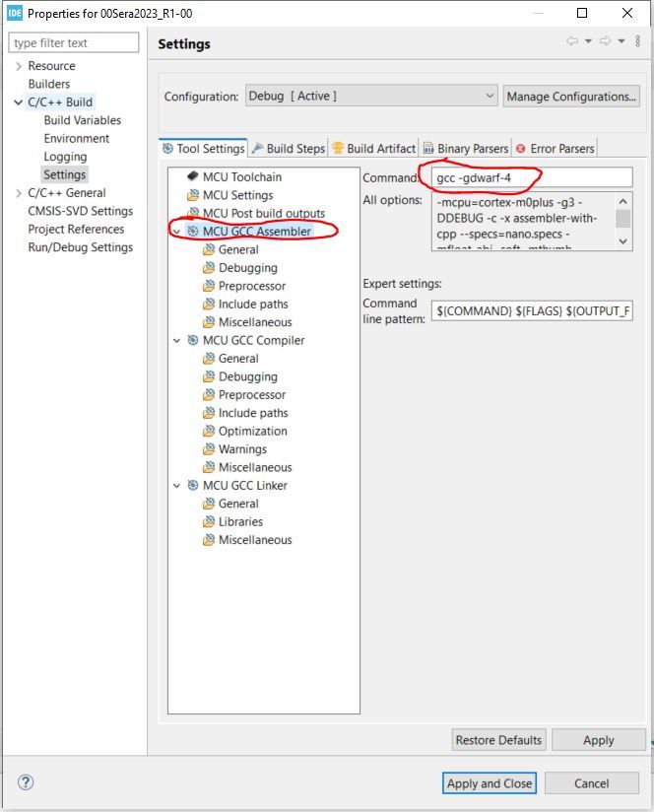Click the MCU GCC Linker tool icon
Viewport: 654px width, 812px height.
193,485
